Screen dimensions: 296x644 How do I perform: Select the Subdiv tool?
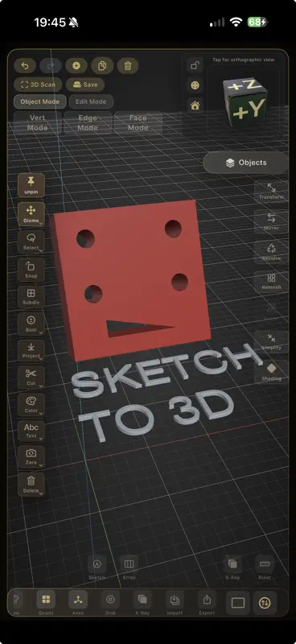31,297
